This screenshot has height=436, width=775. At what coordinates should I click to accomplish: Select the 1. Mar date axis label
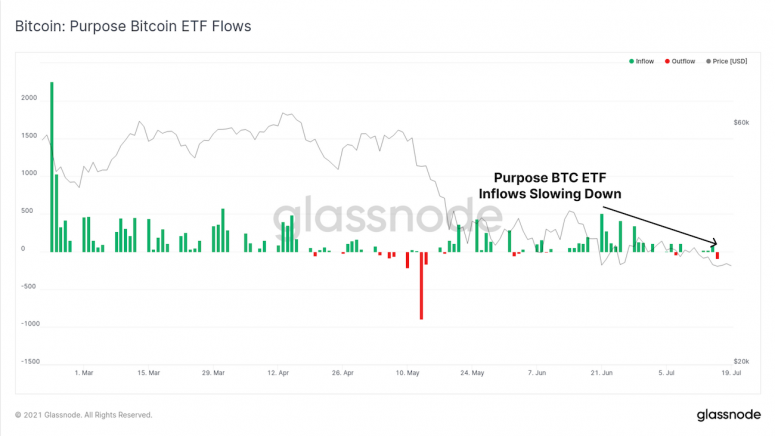point(84,373)
